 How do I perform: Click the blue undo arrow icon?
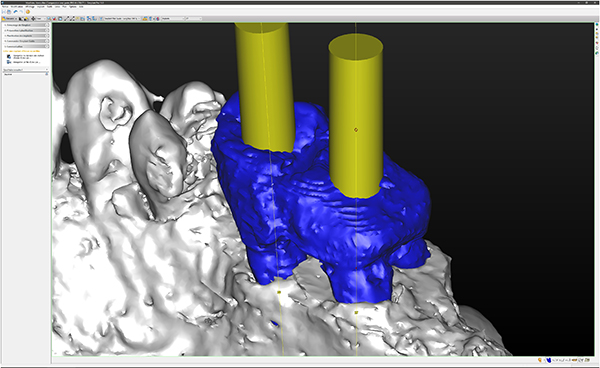coord(16,12)
